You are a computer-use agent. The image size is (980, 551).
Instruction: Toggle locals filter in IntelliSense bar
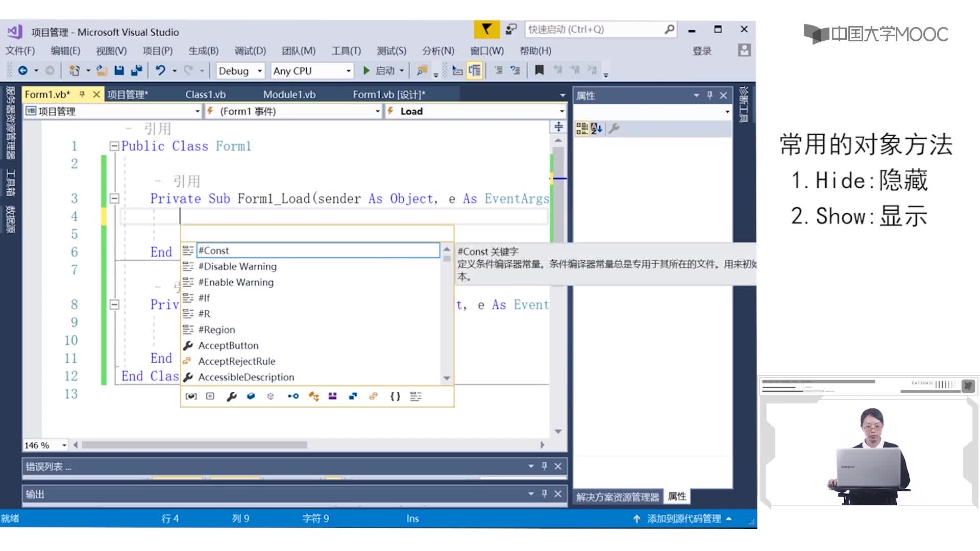(x=191, y=396)
